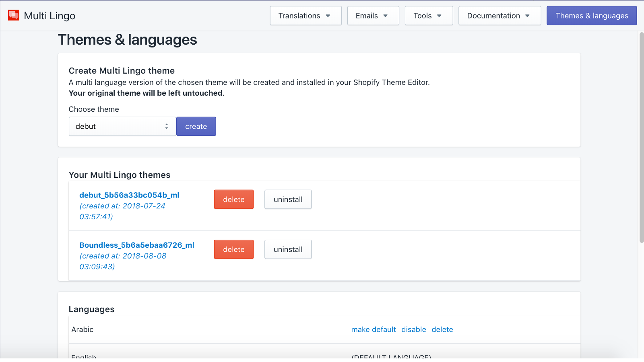Open the Tools dropdown menu
Screen dimensions: 644x362
point(428,16)
